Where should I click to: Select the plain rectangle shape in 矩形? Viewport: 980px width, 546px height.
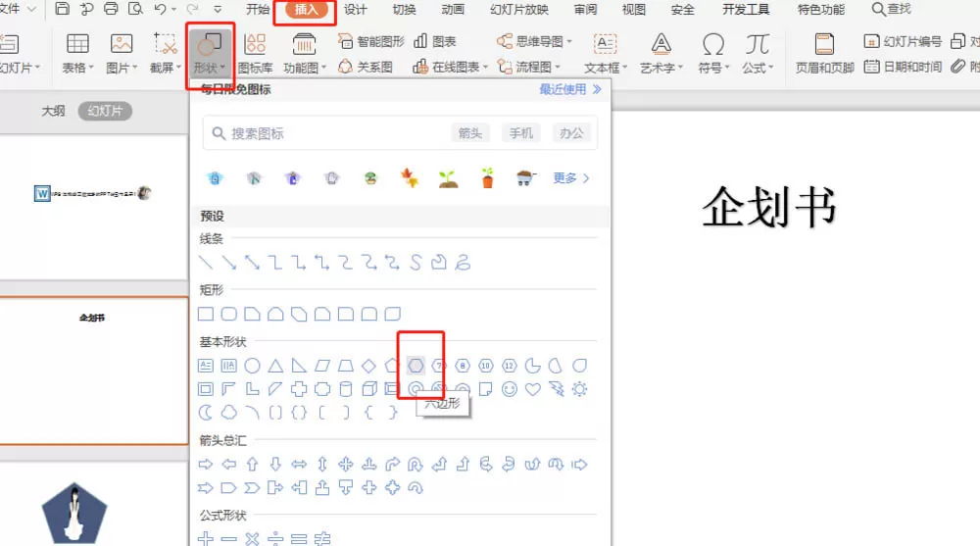(x=206, y=314)
